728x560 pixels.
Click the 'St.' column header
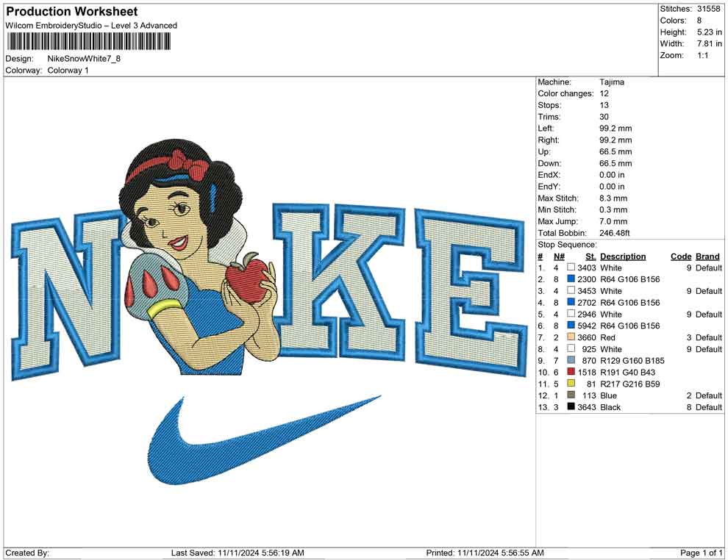[x=590, y=256]
